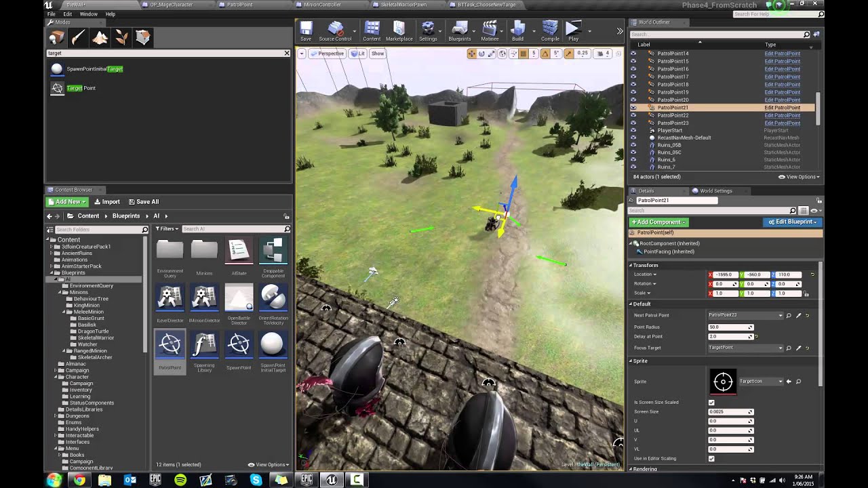Screen dimensions: 868x488
Task: Click the Edit Blueprint button
Action: click(x=792, y=222)
